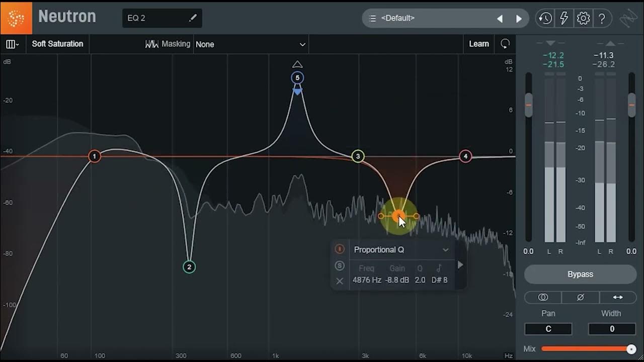Screen dimensions: 644x362
Task: Click the output gain value 0.0
Action: 631,251
